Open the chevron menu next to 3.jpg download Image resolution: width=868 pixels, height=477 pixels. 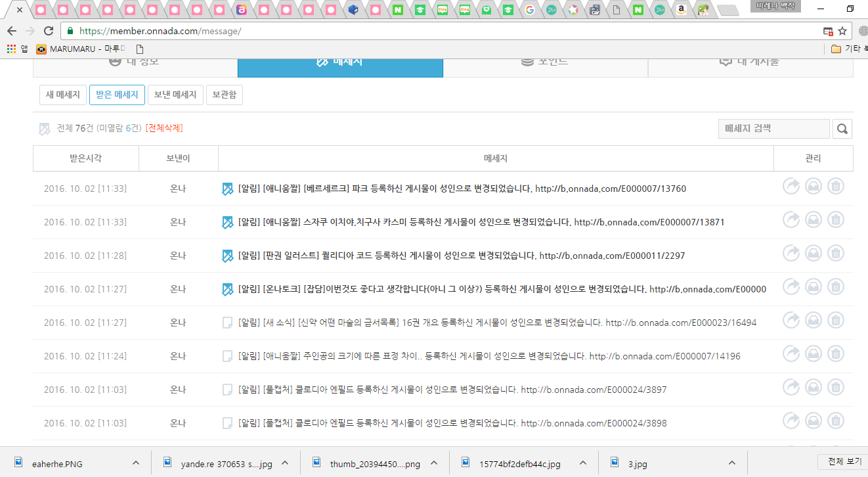[x=732, y=463]
